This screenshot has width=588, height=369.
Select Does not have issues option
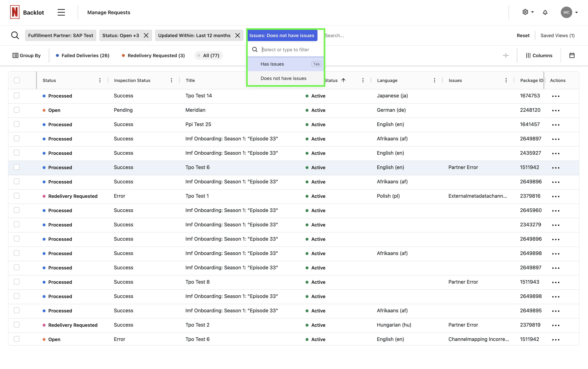point(283,78)
